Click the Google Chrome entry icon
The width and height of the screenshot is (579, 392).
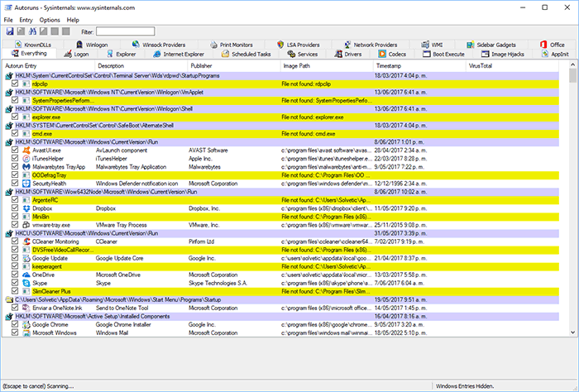click(x=26, y=324)
